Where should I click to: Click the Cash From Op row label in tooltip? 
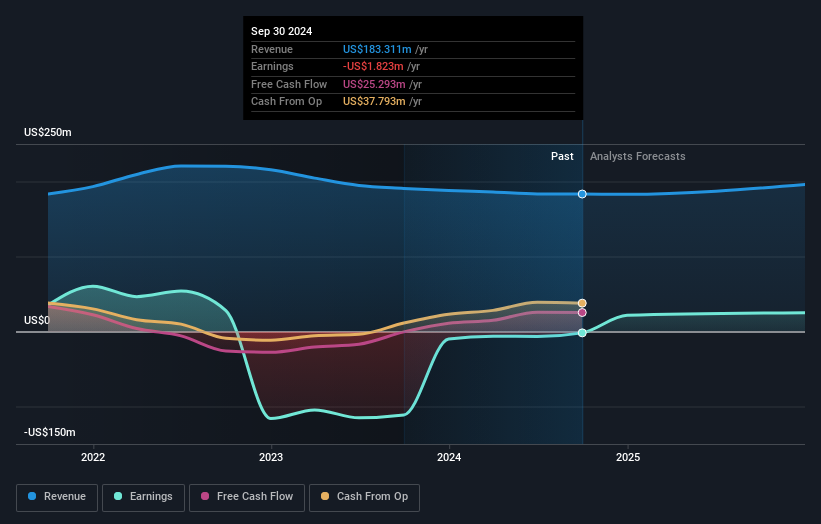point(286,102)
